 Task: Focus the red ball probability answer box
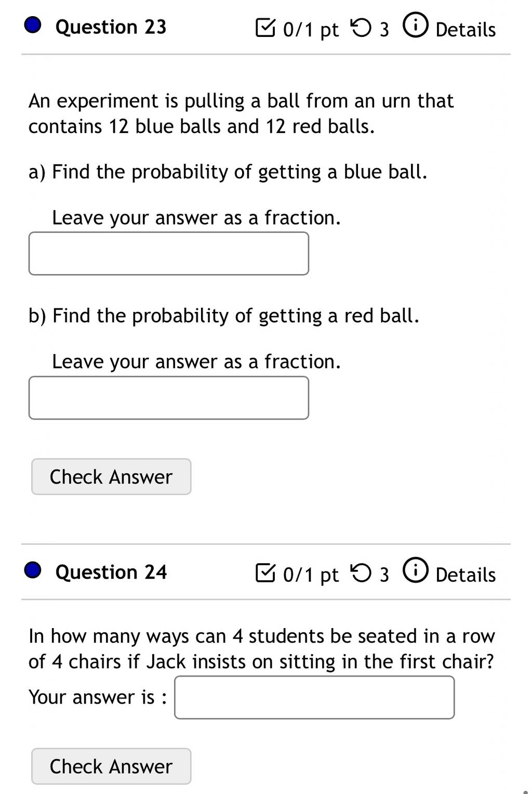point(169,398)
